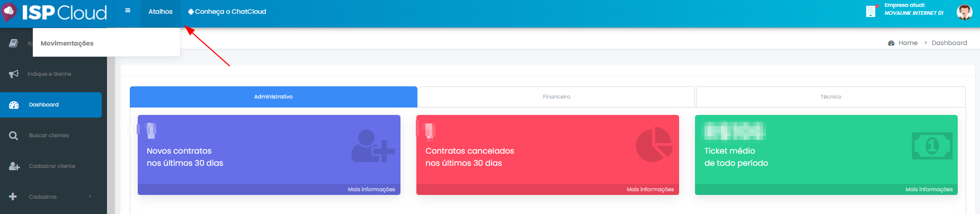Toggle the hamburger sidebar menu
This screenshot has width=980, height=214.
pos(128,11)
